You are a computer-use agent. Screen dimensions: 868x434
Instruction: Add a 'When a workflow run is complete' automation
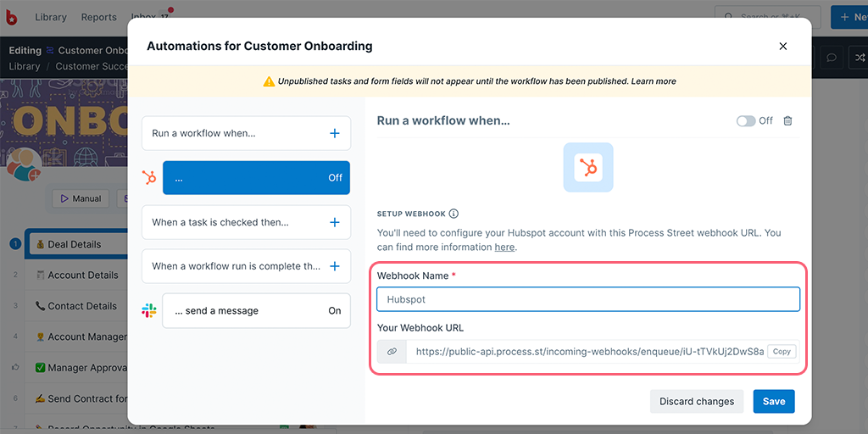tap(334, 266)
